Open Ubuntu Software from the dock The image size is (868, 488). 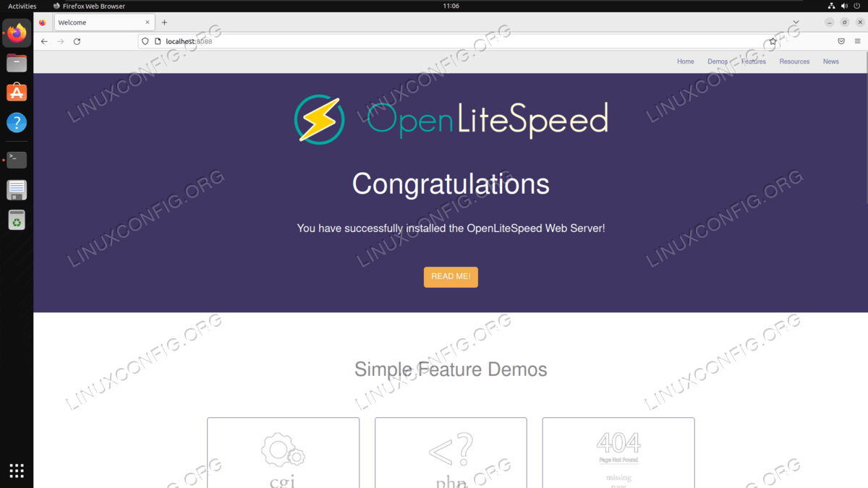tap(17, 93)
